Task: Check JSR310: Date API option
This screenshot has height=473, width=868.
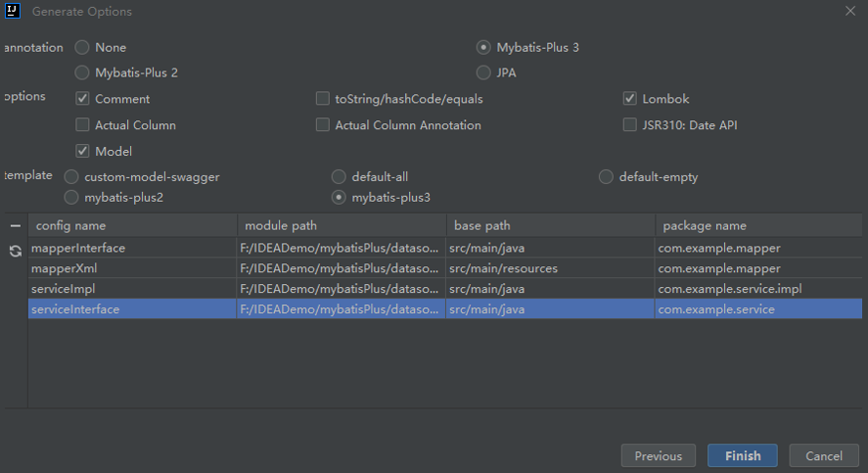Action: point(630,125)
